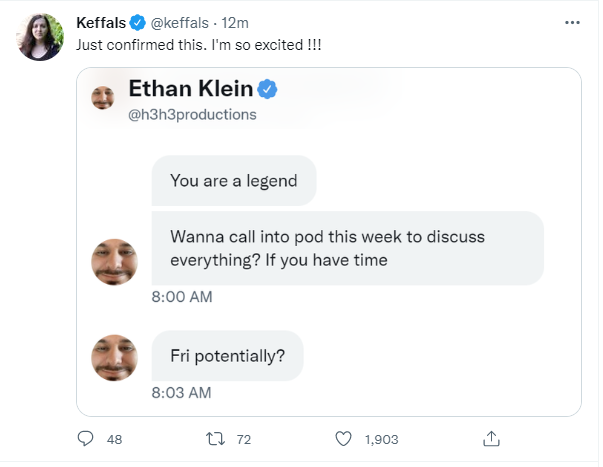Click small Ethan Klein header avatar
This screenshot has height=467, width=603.
103,98
